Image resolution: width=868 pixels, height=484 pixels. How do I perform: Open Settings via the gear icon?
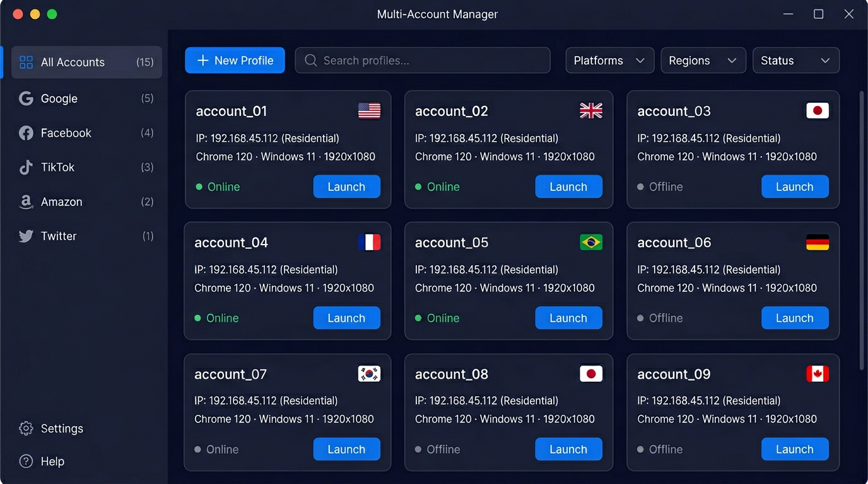[x=26, y=429]
